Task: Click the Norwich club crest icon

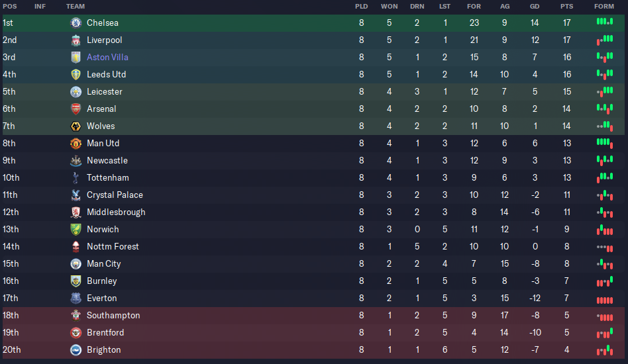Action: (x=76, y=229)
